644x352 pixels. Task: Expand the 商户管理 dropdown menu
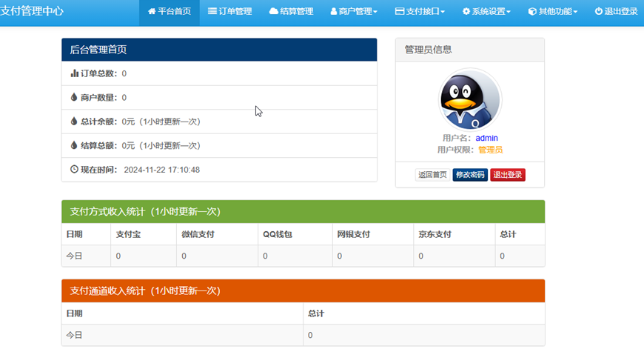(x=354, y=12)
